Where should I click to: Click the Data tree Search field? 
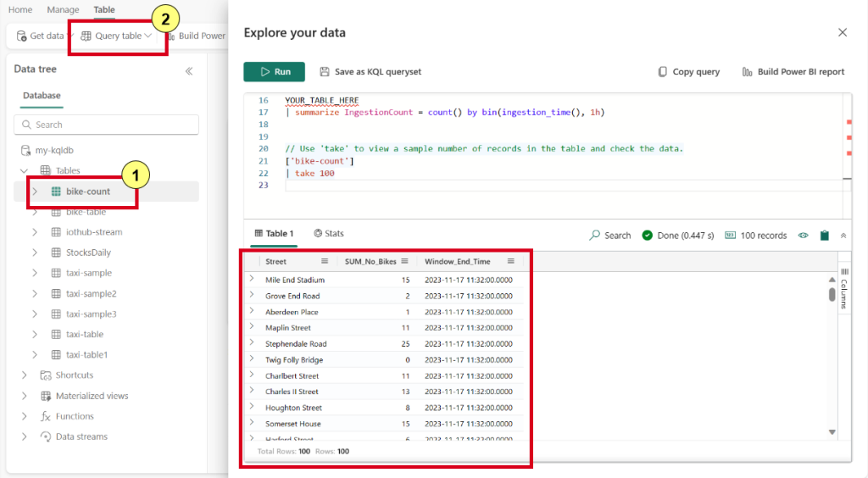click(106, 125)
